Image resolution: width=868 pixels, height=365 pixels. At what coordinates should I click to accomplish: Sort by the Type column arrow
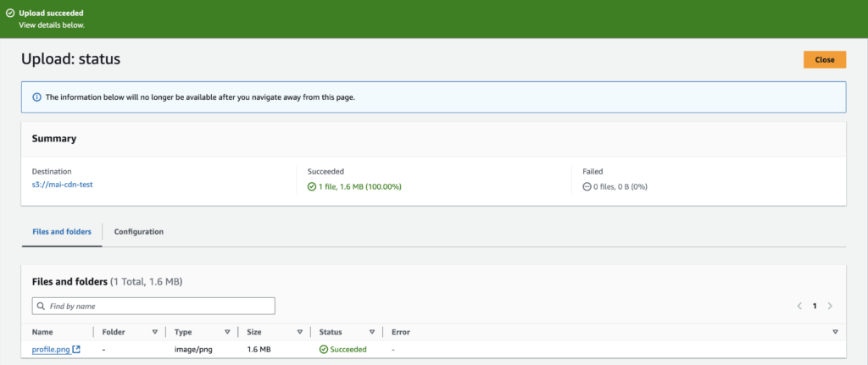(x=227, y=332)
